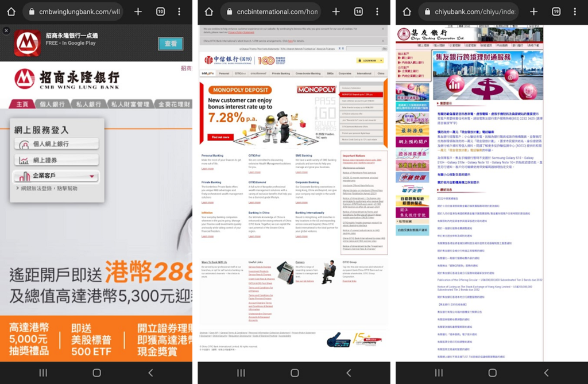Select the International tab on CNCB navigation
Viewport: 588px width, 384px height.
point(364,73)
